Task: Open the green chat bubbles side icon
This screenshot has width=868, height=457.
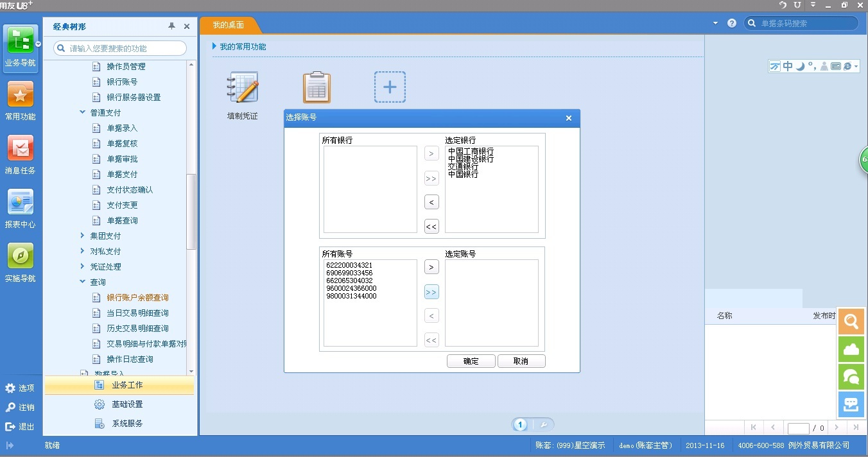Action: (851, 377)
